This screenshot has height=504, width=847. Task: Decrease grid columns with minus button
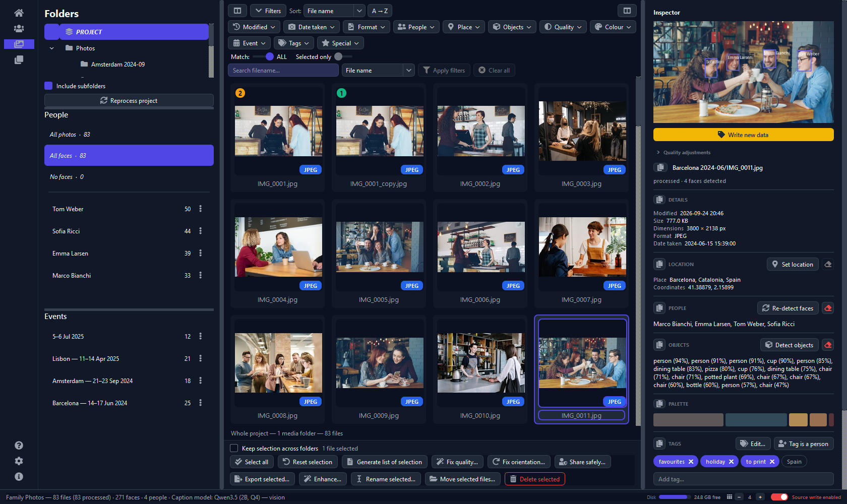coord(739,497)
